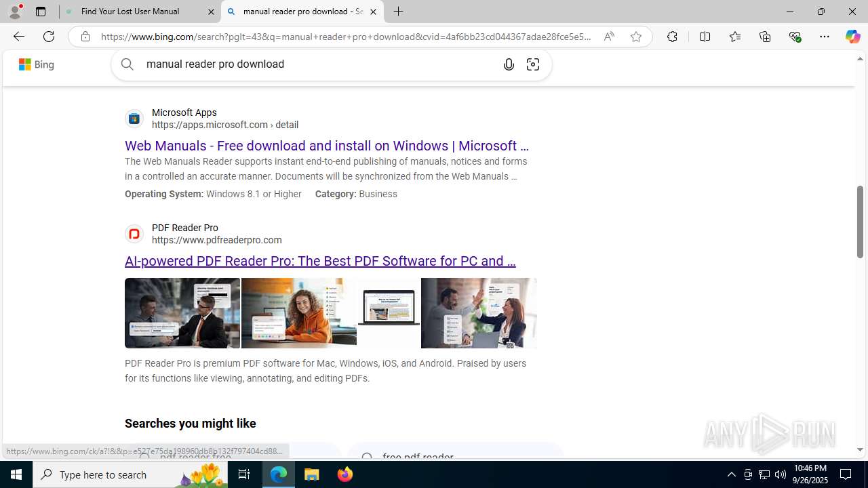This screenshot has height=488, width=868.
Task: Click the apps.microsoft.com URL text
Action: point(225,125)
